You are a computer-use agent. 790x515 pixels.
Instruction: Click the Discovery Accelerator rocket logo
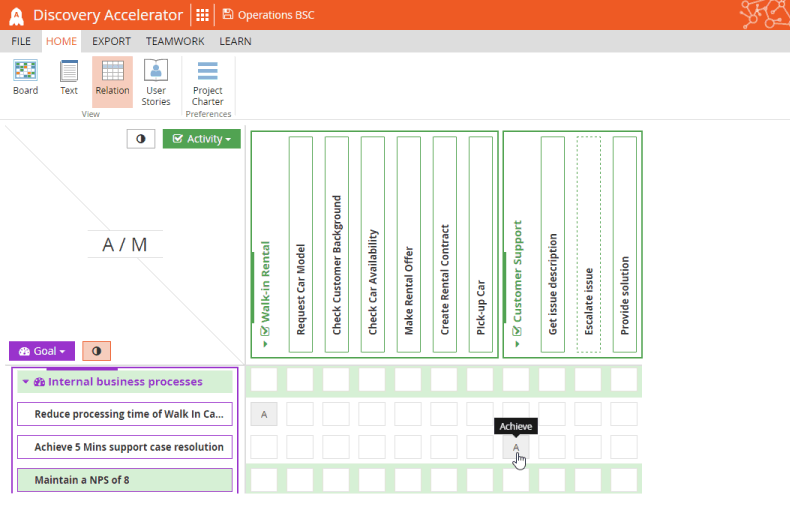(x=16, y=15)
